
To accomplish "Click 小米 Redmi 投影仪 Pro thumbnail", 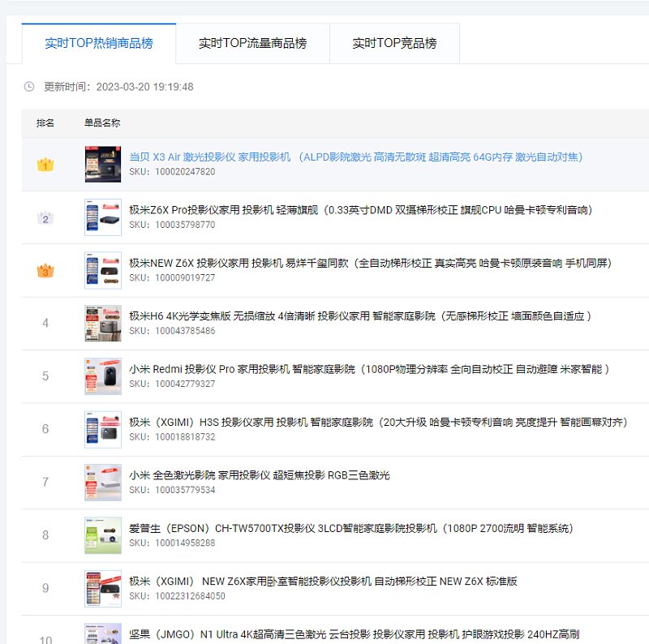I will click(103, 376).
